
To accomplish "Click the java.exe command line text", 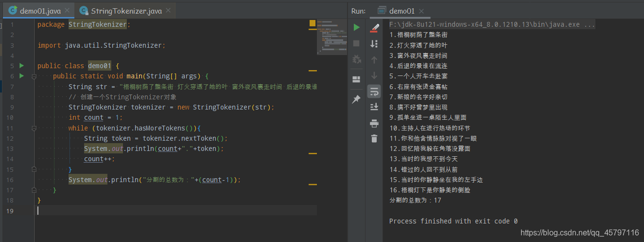I will [x=492, y=24].
